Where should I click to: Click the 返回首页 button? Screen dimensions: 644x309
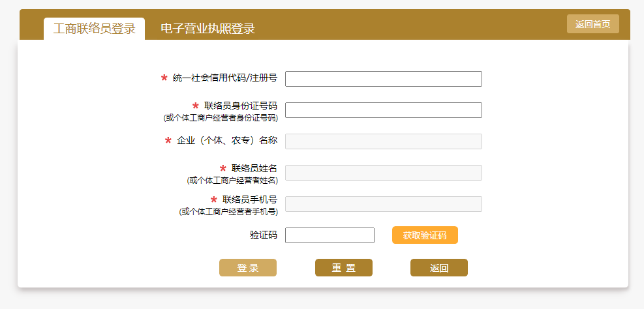click(x=592, y=24)
